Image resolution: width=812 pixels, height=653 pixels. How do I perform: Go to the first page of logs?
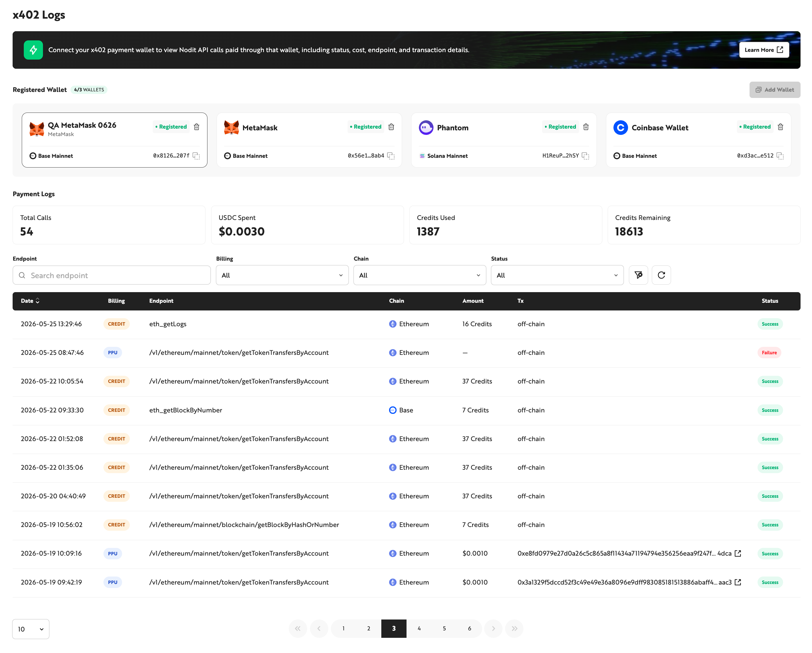(297, 629)
